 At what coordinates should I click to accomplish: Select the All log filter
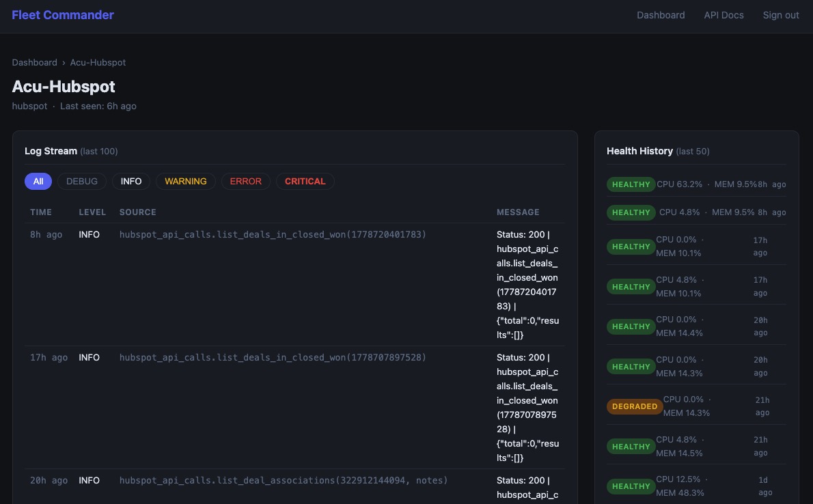pyautogui.click(x=38, y=181)
